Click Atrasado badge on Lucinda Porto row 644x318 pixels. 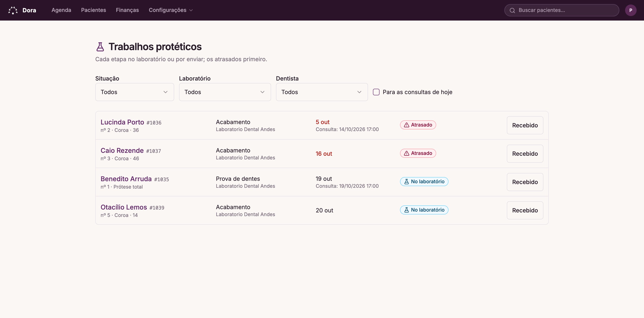click(x=418, y=125)
